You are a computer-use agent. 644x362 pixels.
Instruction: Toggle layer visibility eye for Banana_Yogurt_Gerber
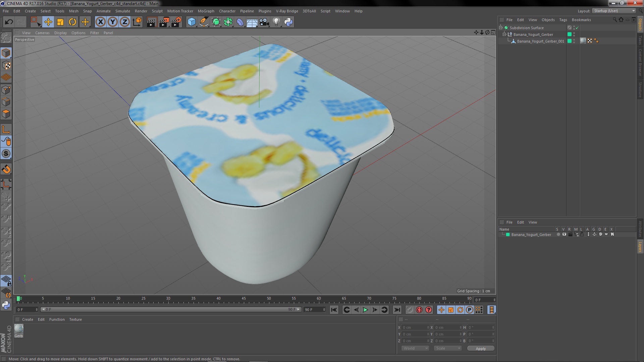[564, 235]
